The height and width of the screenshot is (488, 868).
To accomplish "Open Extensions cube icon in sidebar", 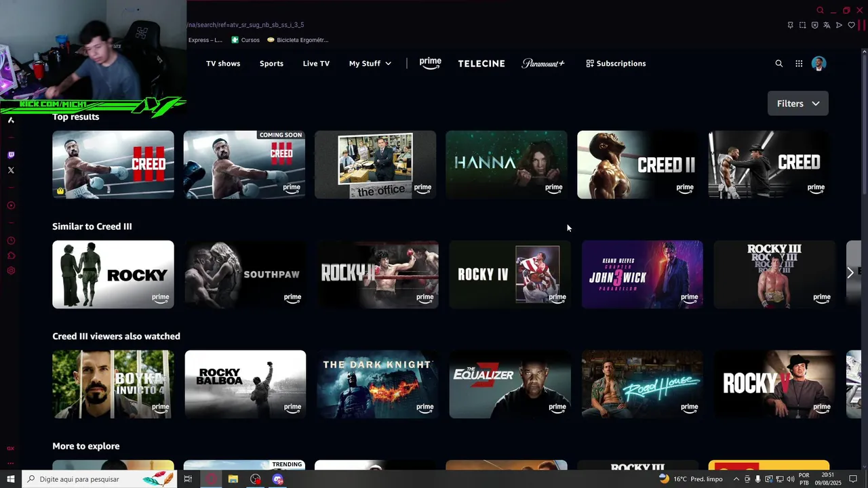I will [11, 256].
